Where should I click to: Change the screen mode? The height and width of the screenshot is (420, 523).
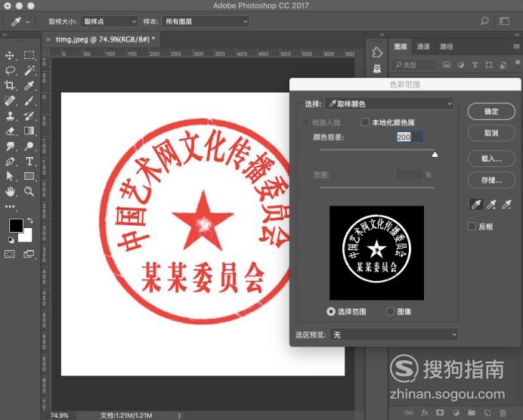click(29, 255)
